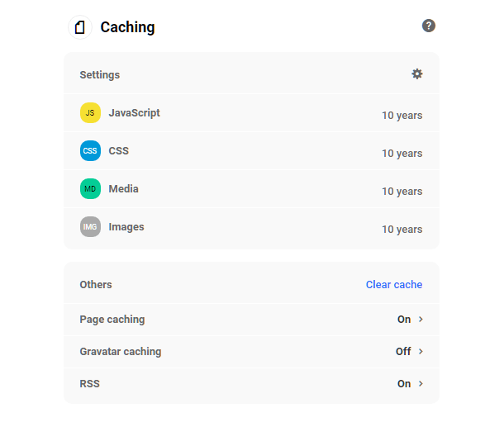Click the Clear cache link
Image resolution: width=504 pixels, height=422 pixels.
[394, 285]
